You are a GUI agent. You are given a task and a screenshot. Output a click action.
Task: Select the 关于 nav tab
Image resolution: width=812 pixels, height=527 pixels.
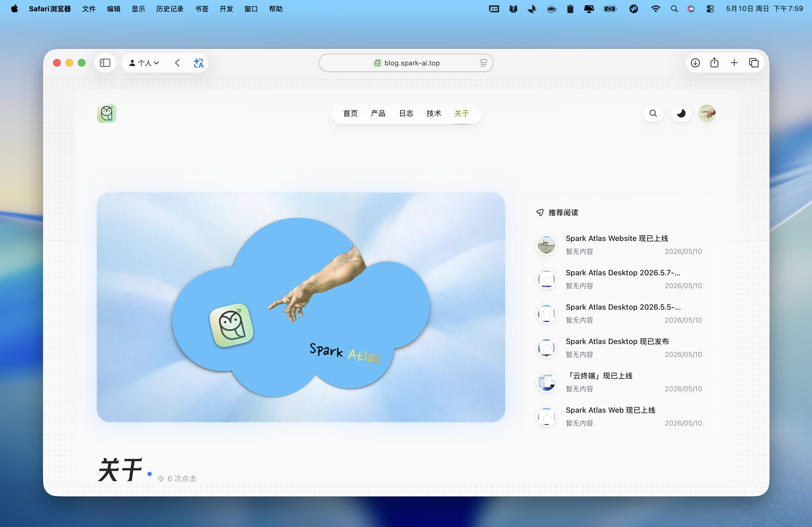(462, 113)
